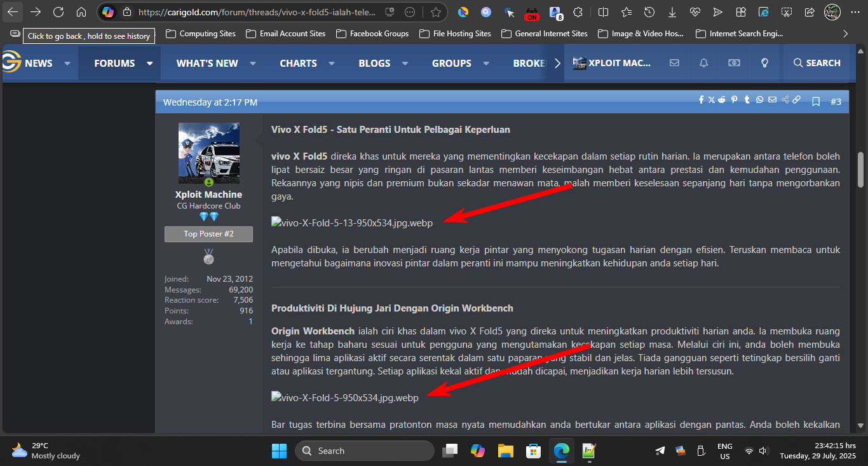Viewport: 868px width, 466px height.
Task: Bookmark Post #3
Action: (817, 102)
